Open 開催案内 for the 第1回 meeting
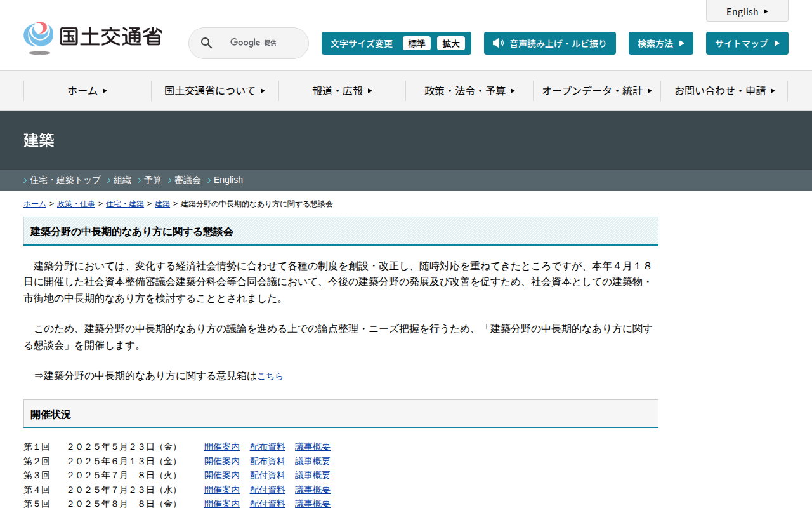Image resolution: width=812 pixels, height=508 pixels. click(222, 446)
